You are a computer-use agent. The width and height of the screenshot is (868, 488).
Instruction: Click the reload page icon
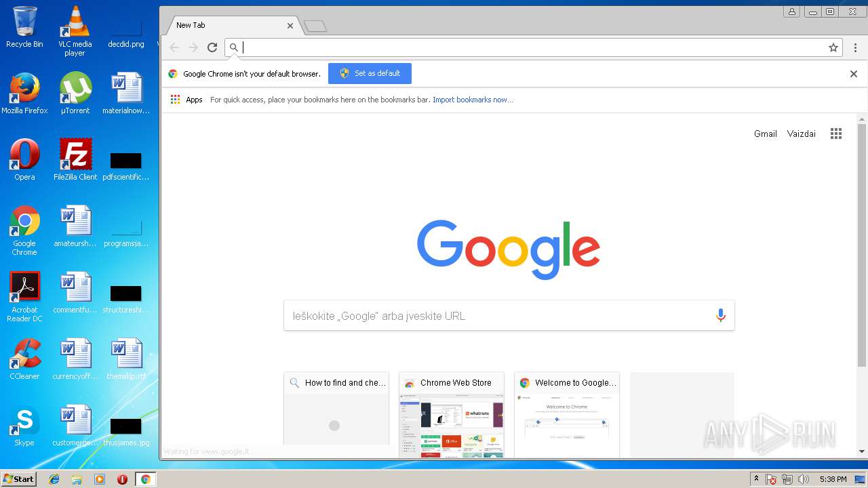(x=212, y=47)
